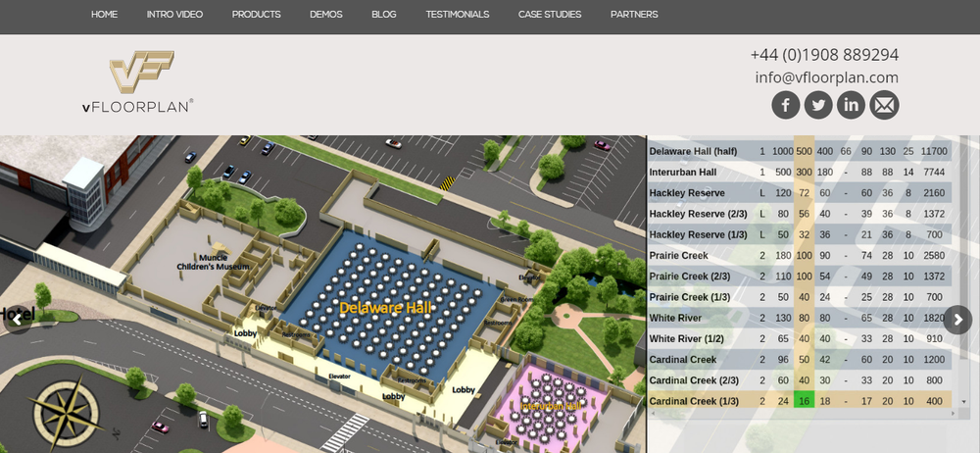Viewport: 980px width, 453px height.
Task: Select the Cardinal Creek (1/3) row
Action: (x=800, y=400)
